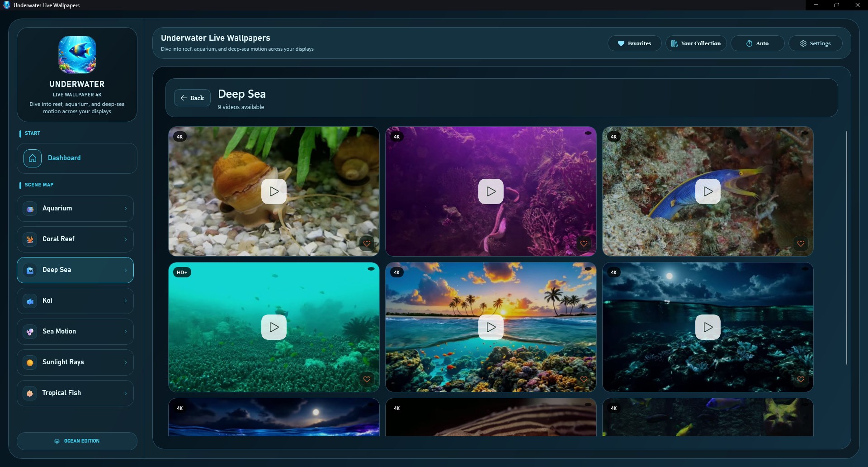
Task: Favorite the snail video with its heart
Action: [x=367, y=244]
